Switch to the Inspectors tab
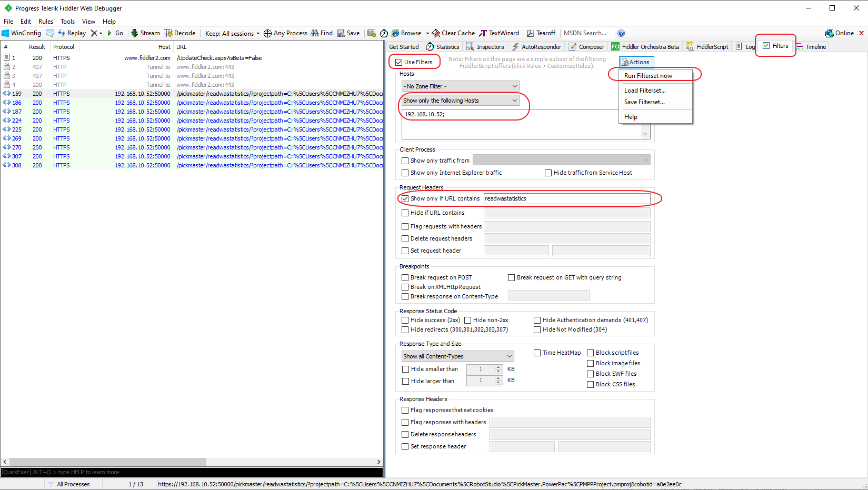The height and width of the screenshot is (490, 868). [485, 47]
